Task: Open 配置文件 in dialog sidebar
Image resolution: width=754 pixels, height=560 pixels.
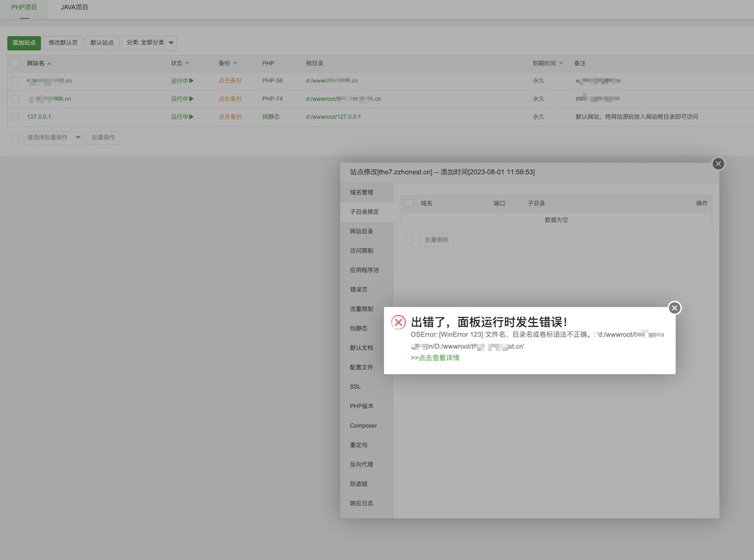Action: click(367, 367)
